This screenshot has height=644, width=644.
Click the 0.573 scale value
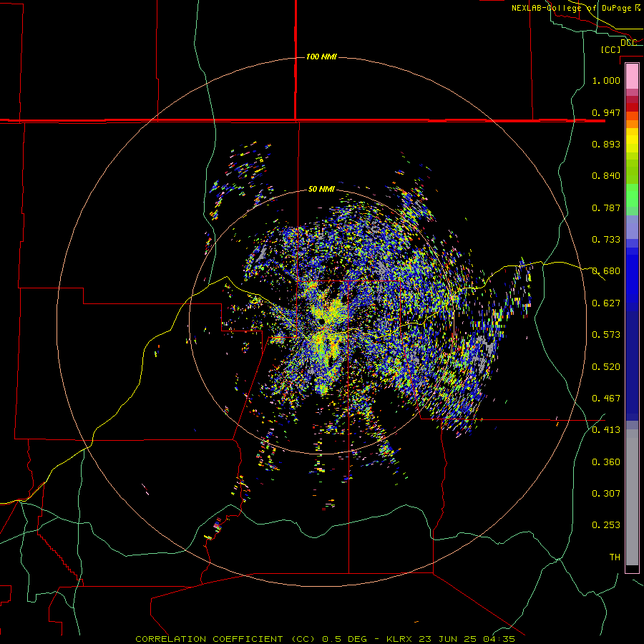(x=606, y=335)
